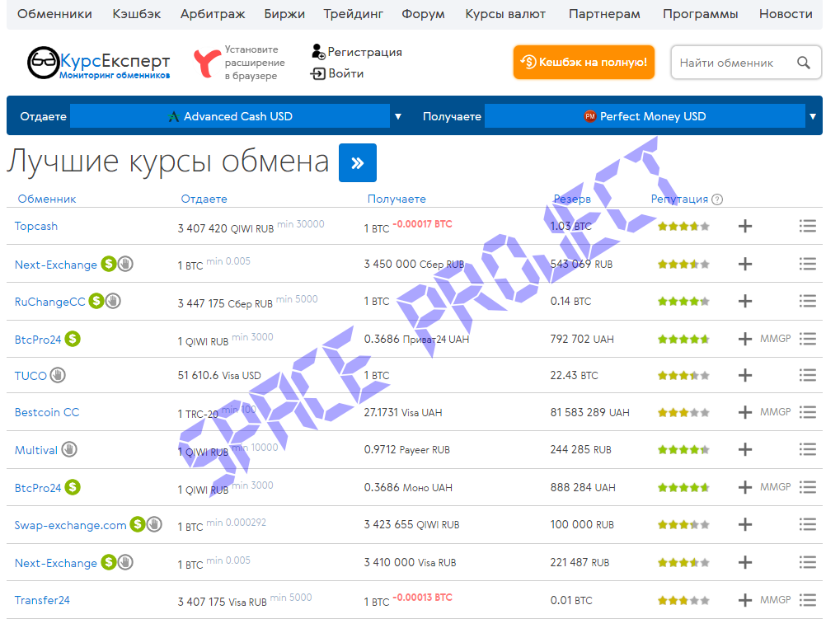Click the plus icon in Topcash row
This screenshot has width=840, height=619.
(744, 226)
